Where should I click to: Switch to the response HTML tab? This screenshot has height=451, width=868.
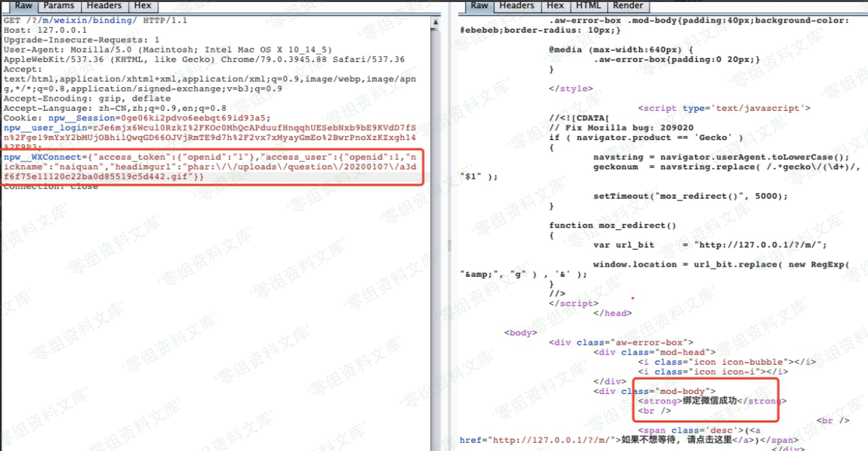click(x=588, y=5)
